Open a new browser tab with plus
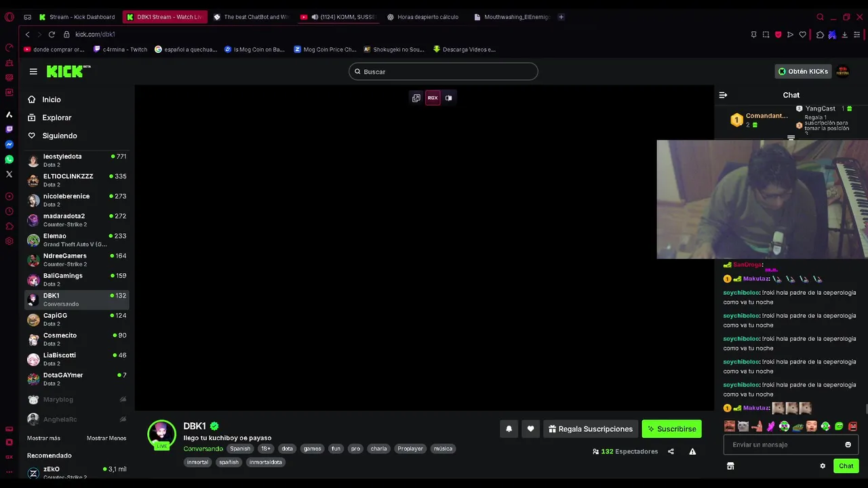Screen dimensions: 868x488 tap(561, 17)
